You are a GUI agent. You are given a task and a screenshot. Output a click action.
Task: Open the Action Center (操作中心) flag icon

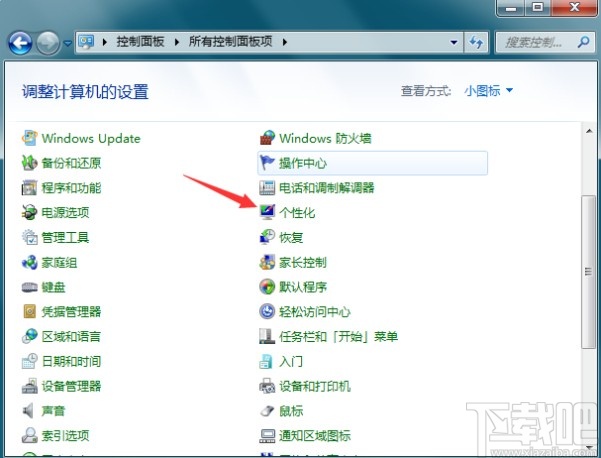[x=267, y=163]
